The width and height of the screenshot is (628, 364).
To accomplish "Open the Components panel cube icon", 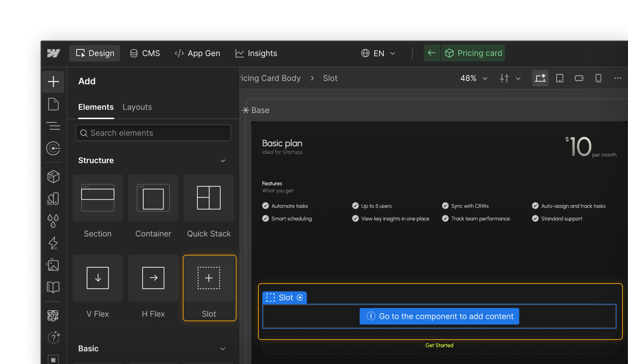I will coord(53,176).
